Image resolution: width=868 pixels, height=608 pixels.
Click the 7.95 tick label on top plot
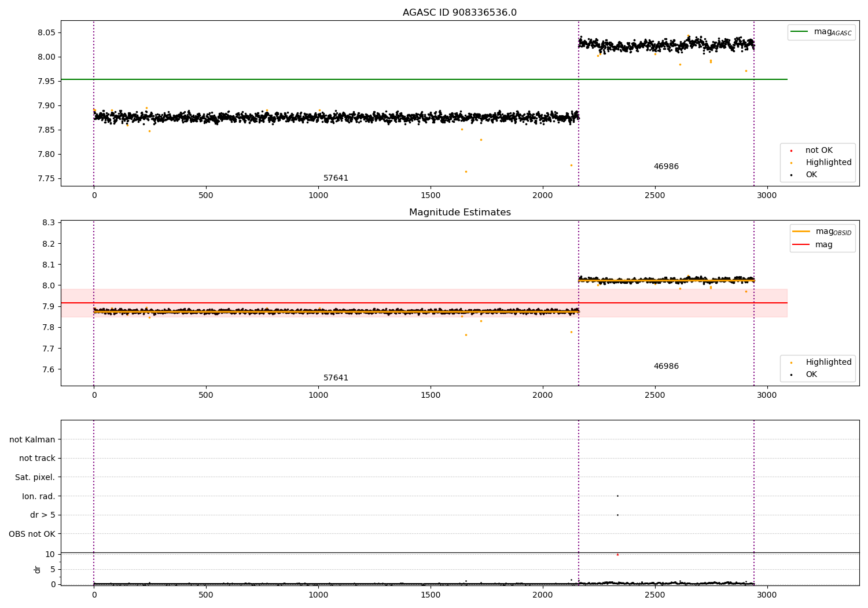tap(47, 81)
